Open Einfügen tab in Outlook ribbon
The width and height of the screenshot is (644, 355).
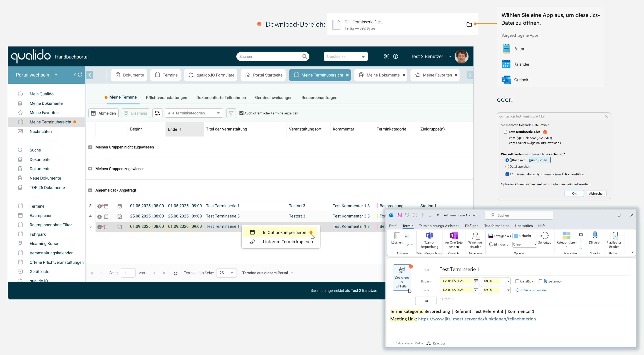tap(472, 226)
